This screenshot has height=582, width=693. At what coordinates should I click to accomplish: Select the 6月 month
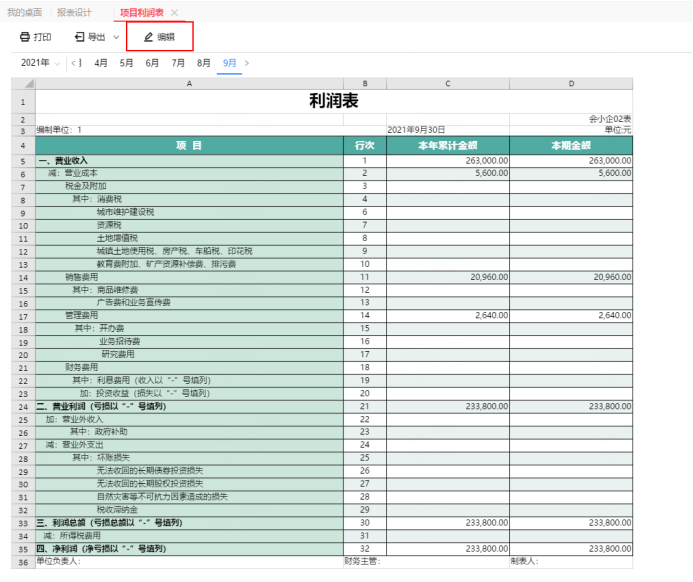(152, 62)
